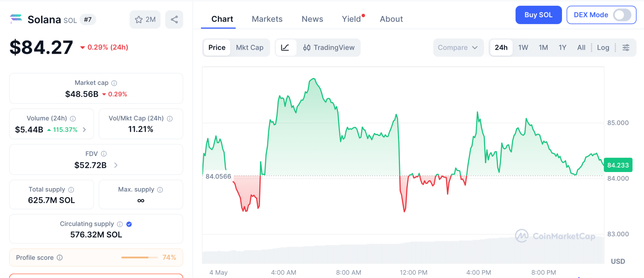
Task: Click the Solana logo icon
Action: click(16, 19)
